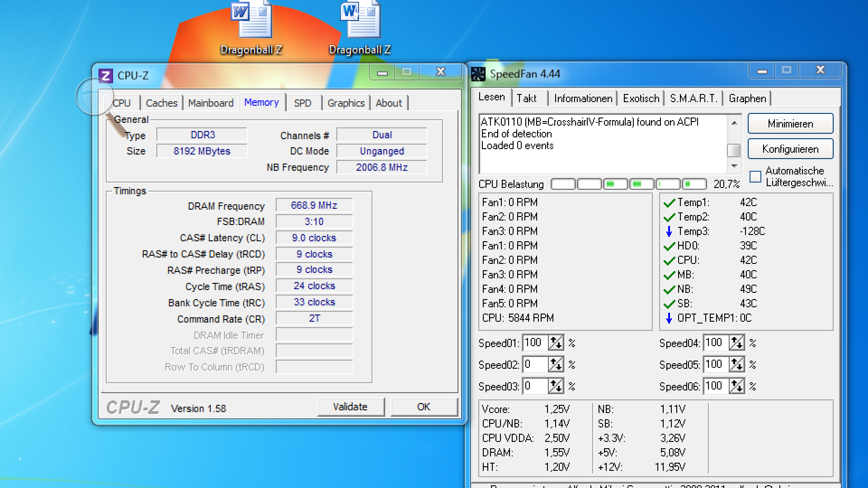This screenshot has width=868, height=488.
Task: Click the OPT_TEMP1 blue arrow icon
Action: click(x=669, y=318)
